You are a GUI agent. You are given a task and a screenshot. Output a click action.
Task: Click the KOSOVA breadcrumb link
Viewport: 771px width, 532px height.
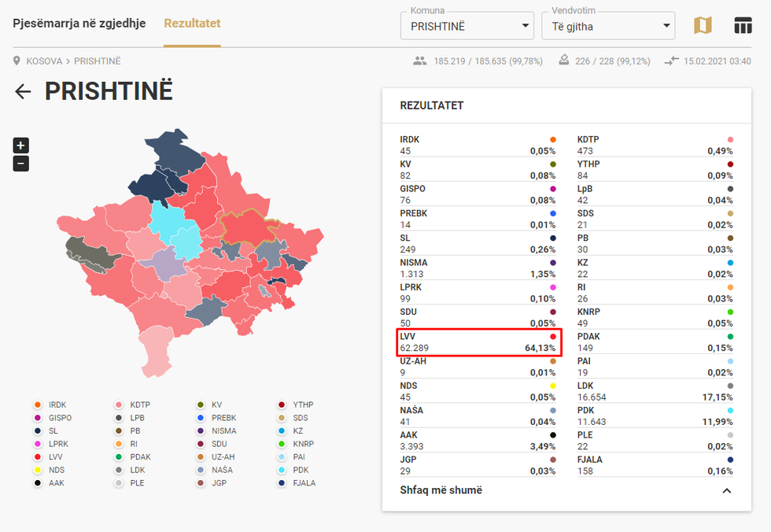(44, 61)
